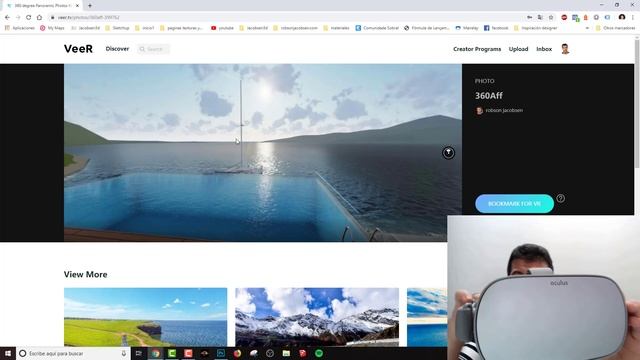Open Spotify from the taskbar
This screenshot has width=640, height=360.
pos(319,353)
